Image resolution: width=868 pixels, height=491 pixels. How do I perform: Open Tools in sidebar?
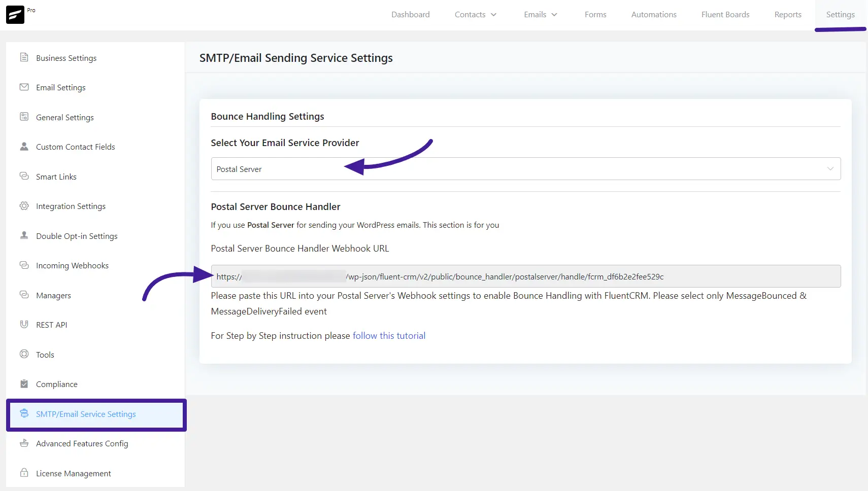tap(45, 355)
